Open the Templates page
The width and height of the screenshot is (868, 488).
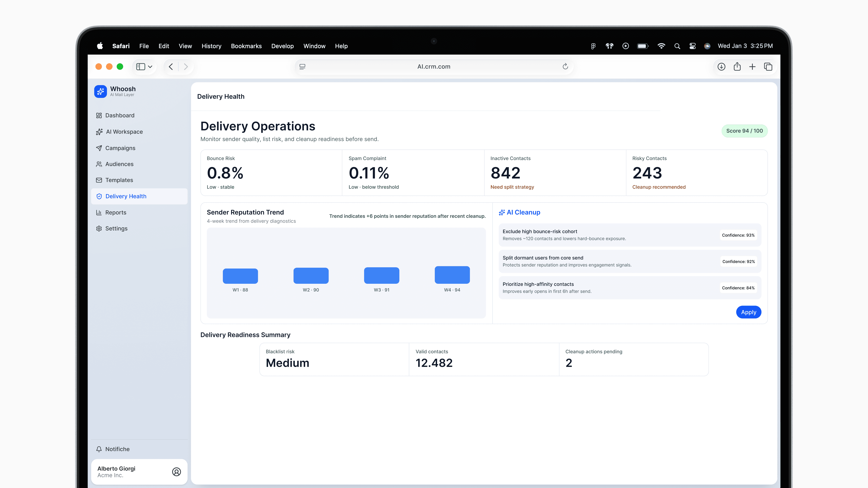click(x=139, y=180)
